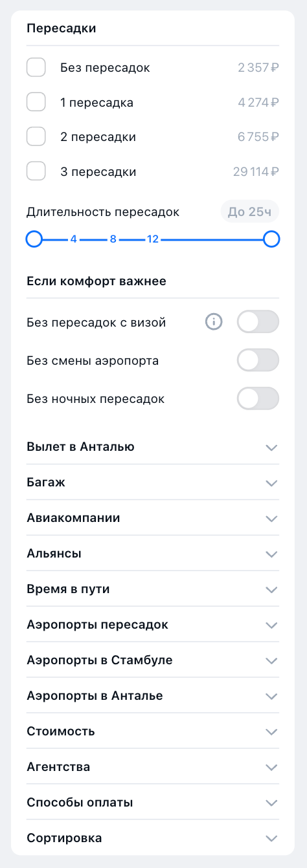This screenshot has height=868, width=307.
Task: Expand the 'Сортировка' section
Action: point(153,838)
